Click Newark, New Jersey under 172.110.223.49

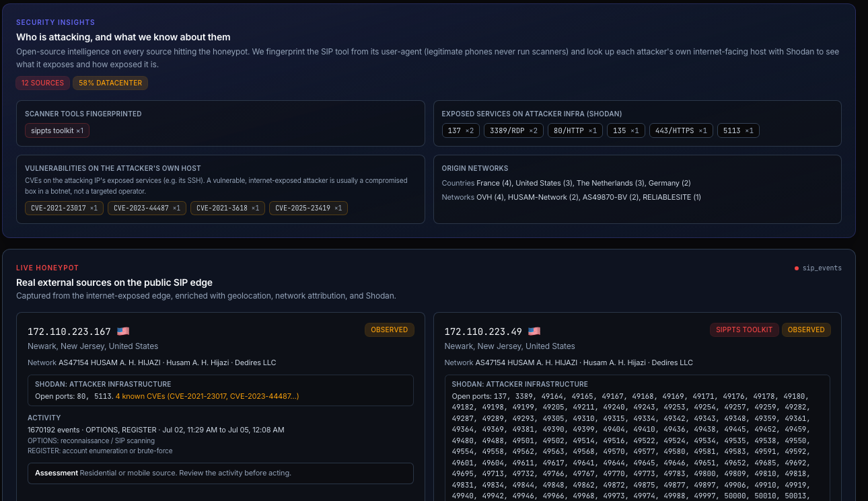[x=510, y=346]
